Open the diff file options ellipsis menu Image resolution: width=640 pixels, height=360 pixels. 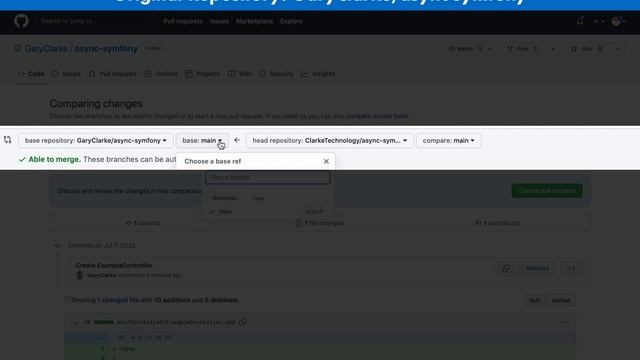coord(564,322)
